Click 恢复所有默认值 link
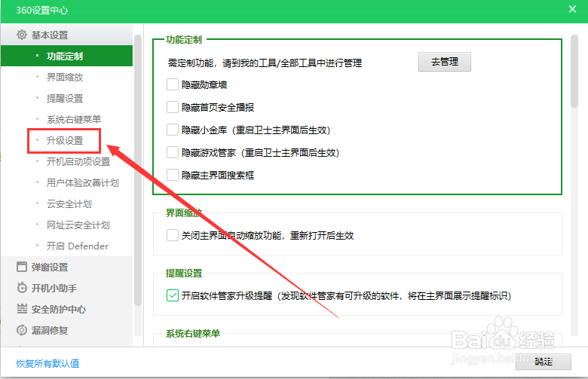Screen dimensions: 588x379 [47, 363]
